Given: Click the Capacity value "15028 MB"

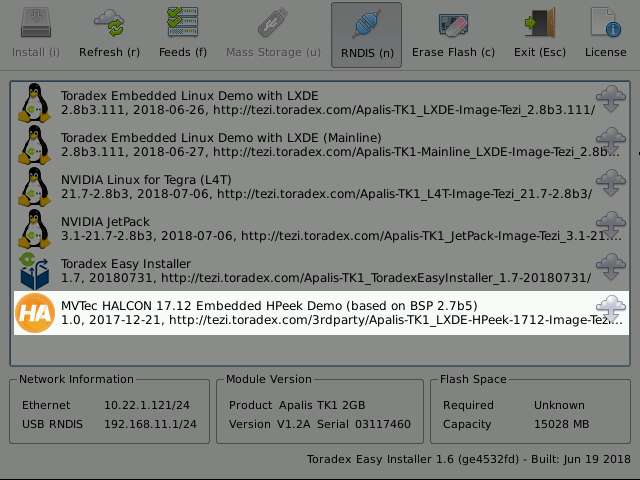Looking at the screenshot, I should coord(562,424).
